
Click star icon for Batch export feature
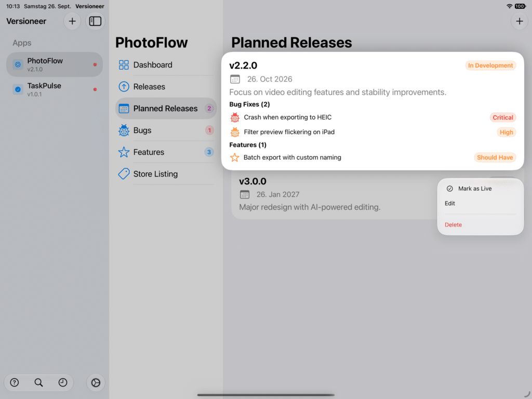click(x=234, y=157)
